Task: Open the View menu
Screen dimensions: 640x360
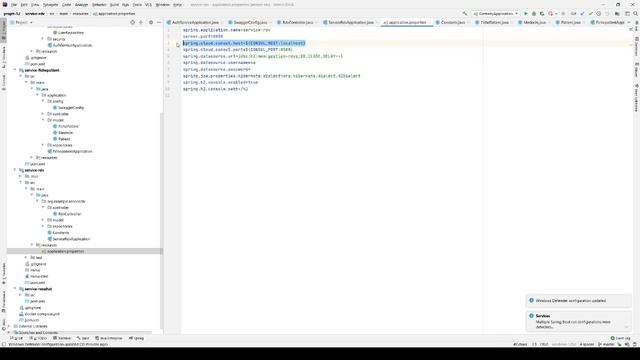Action: click(35, 4)
